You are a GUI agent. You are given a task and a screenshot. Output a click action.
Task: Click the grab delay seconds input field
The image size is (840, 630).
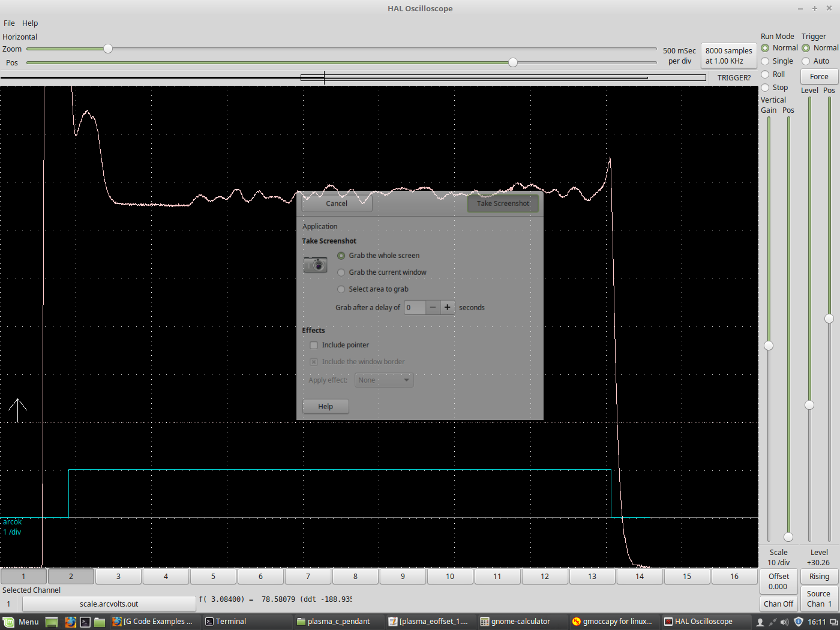coord(415,307)
